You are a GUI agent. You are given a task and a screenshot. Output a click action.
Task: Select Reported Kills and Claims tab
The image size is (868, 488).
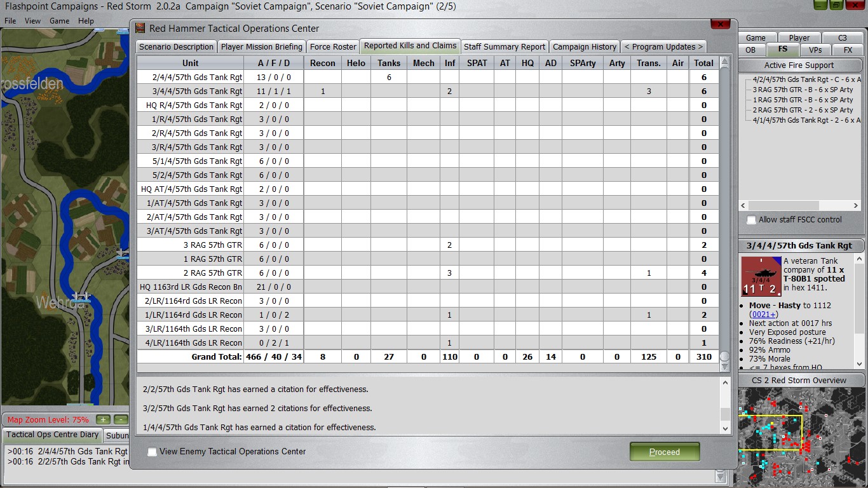point(410,46)
